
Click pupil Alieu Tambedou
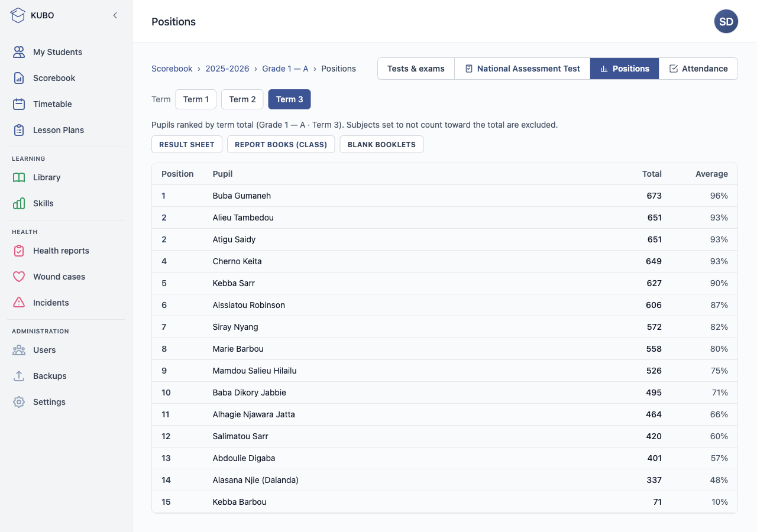coord(243,218)
